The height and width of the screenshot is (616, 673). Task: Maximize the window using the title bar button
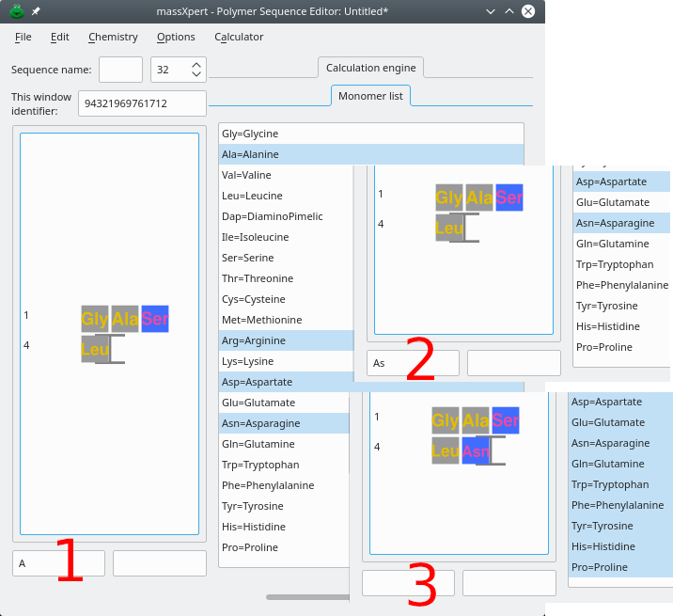[509, 11]
